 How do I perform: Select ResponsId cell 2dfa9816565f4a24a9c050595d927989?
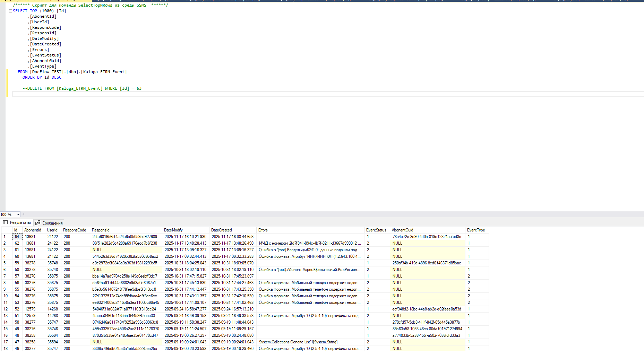[x=126, y=237]
